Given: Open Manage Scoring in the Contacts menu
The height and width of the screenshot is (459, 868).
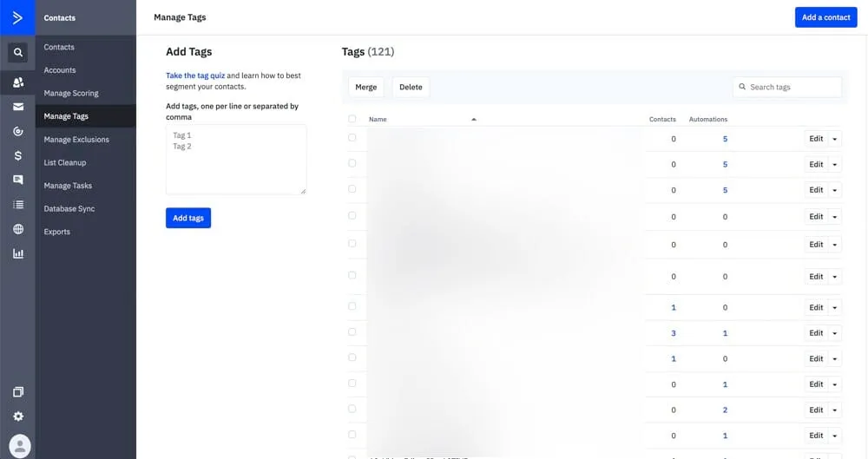Looking at the screenshot, I should [71, 93].
